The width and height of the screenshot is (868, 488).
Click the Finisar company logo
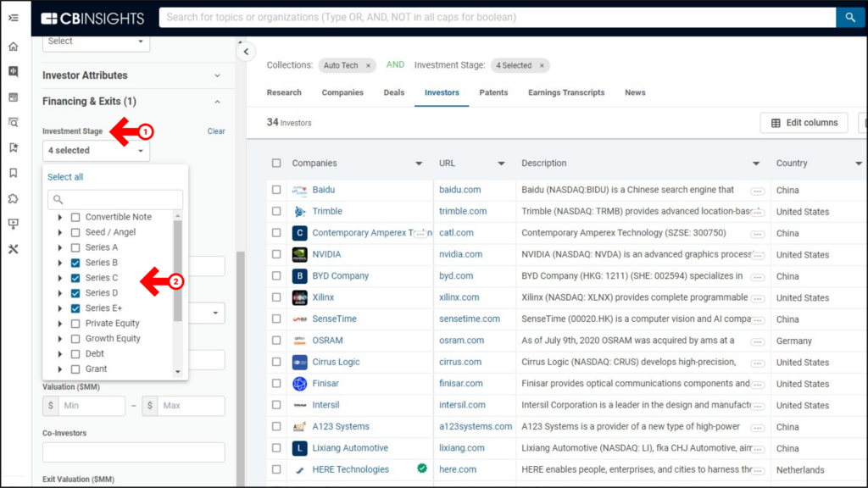[299, 384]
